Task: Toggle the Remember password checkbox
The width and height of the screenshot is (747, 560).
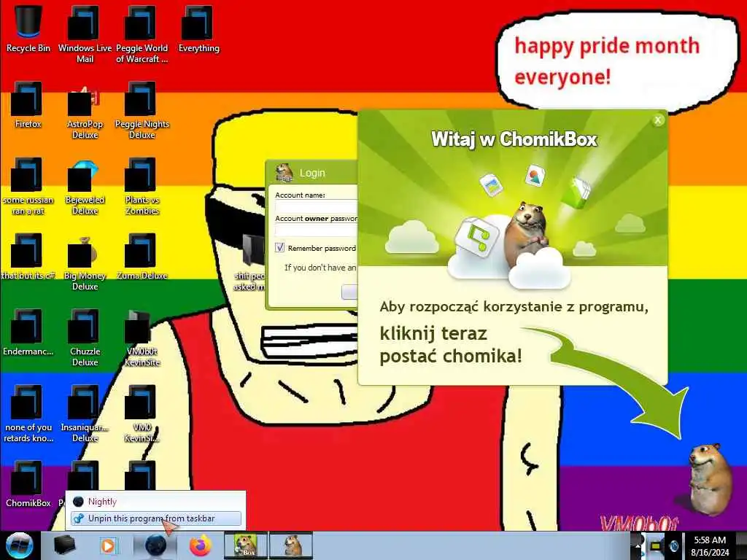Action: coord(279,248)
